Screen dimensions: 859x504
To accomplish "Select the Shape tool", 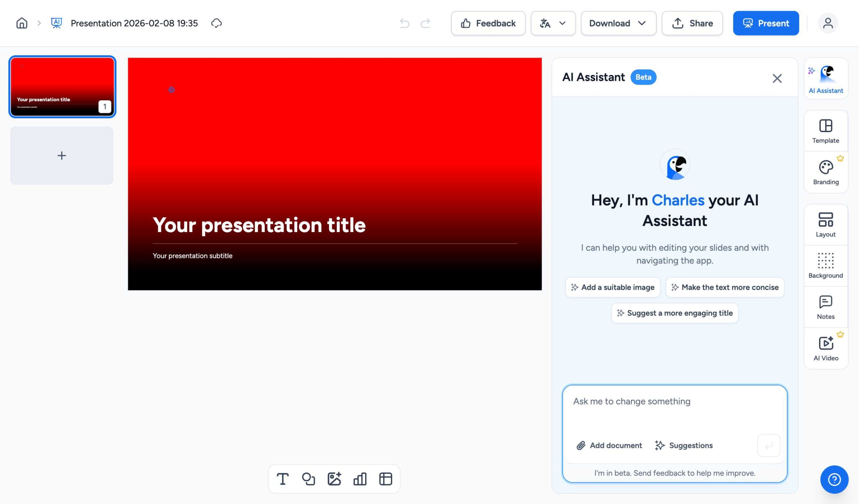I will click(x=309, y=479).
